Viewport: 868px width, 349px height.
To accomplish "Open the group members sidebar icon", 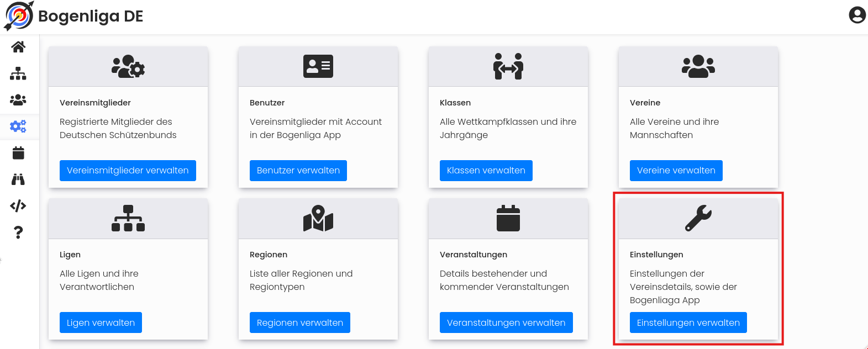I will pos(18,100).
